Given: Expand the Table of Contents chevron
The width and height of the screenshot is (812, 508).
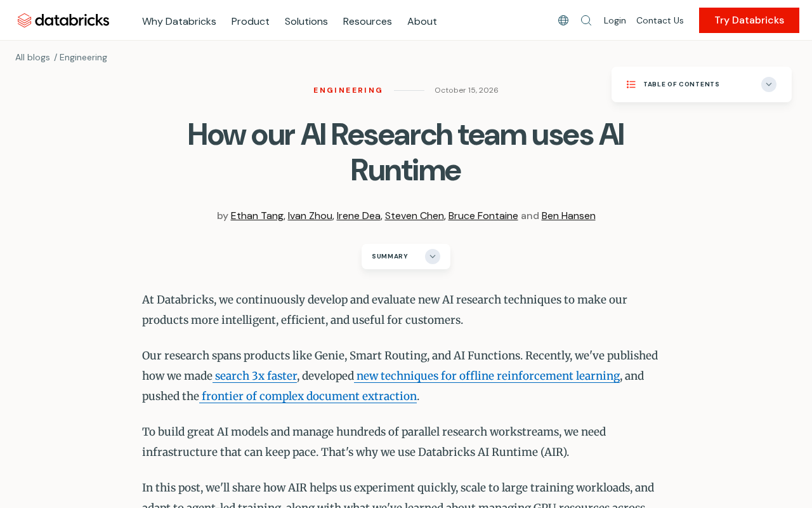Looking at the screenshot, I should [769, 84].
